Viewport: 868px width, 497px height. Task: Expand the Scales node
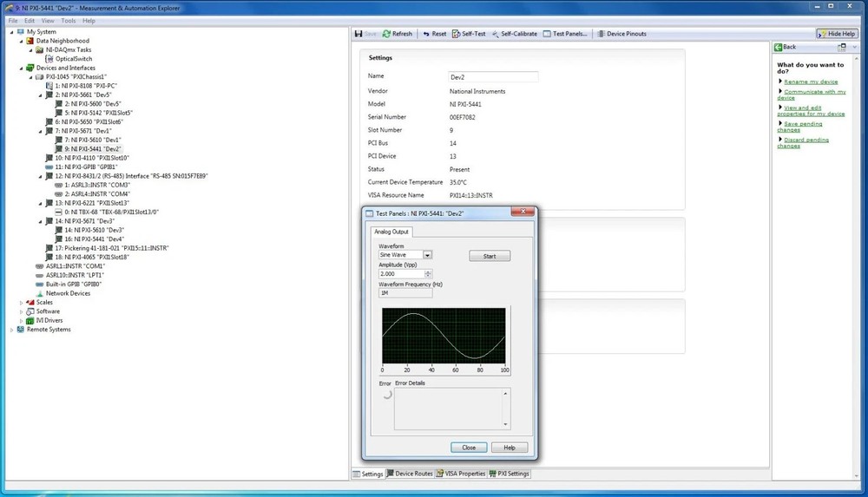coord(21,303)
